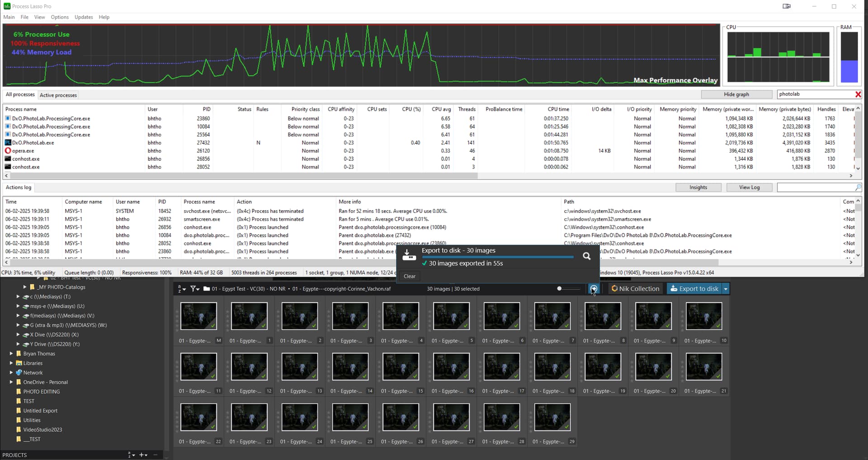
Task: Open the Options menu
Action: (x=60, y=17)
